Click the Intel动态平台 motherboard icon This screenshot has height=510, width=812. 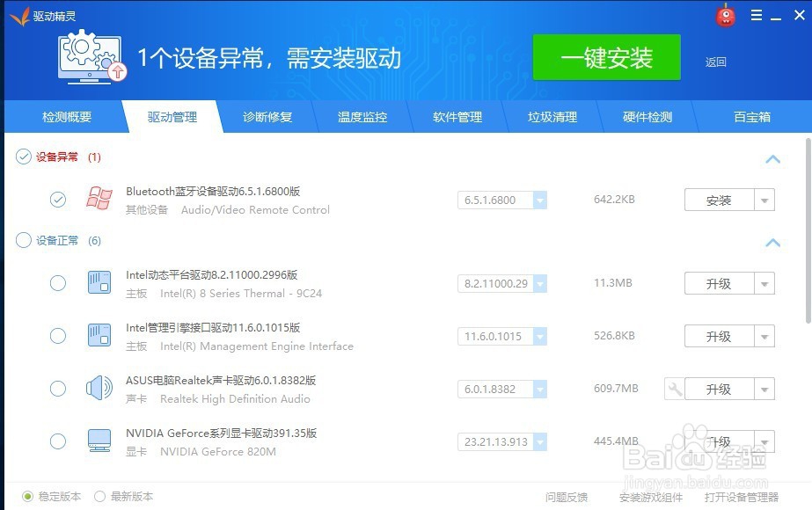(x=99, y=282)
